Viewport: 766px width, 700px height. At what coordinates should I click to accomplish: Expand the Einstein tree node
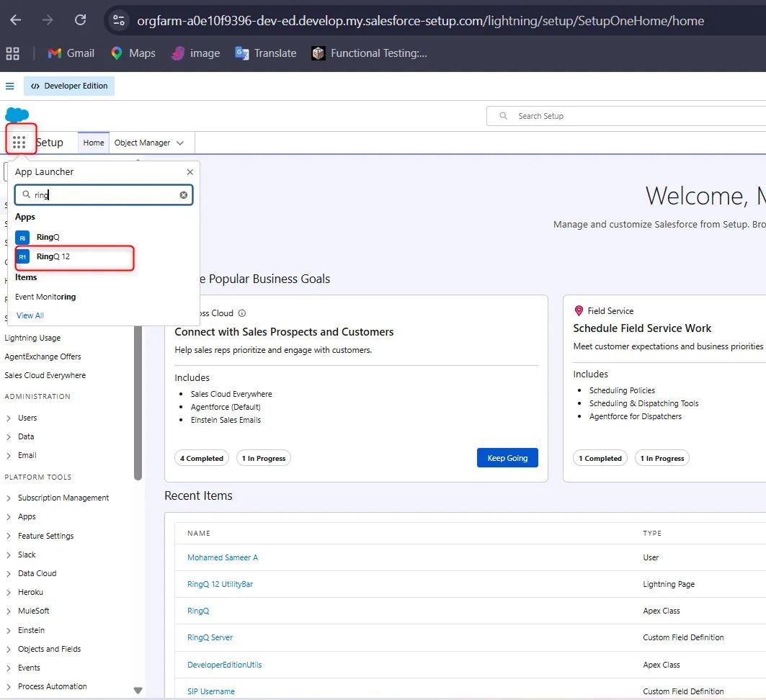point(9,631)
